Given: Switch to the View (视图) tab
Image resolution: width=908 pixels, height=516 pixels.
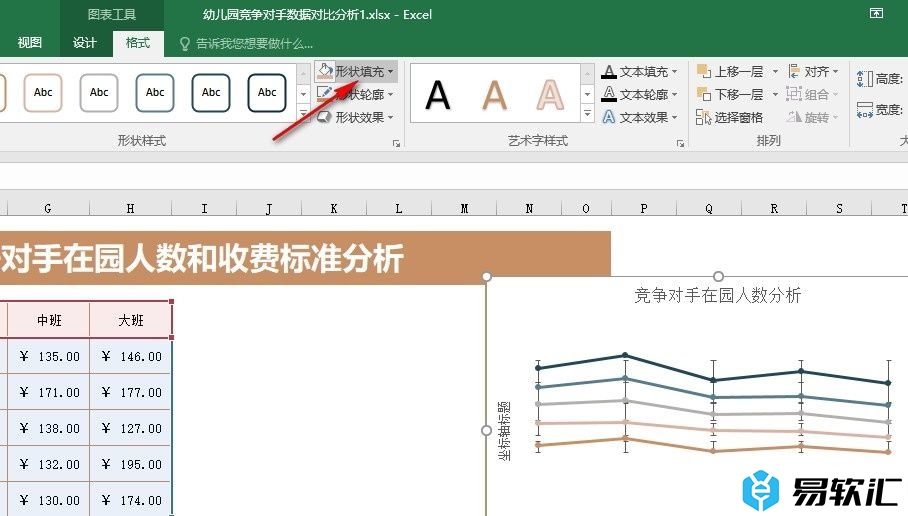Looking at the screenshot, I should [x=30, y=43].
